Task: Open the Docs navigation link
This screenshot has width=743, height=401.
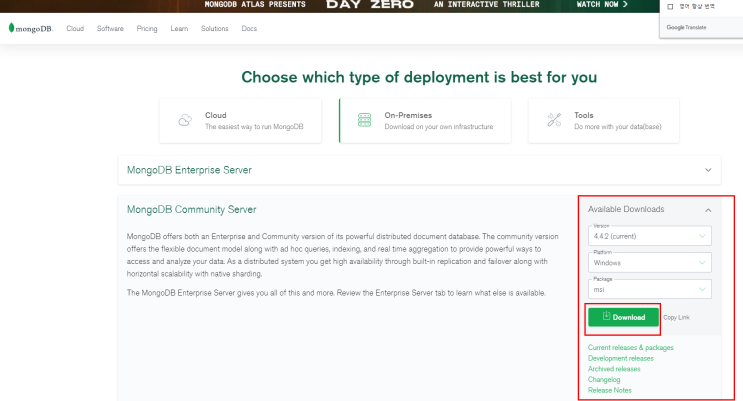Action: [x=249, y=28]
